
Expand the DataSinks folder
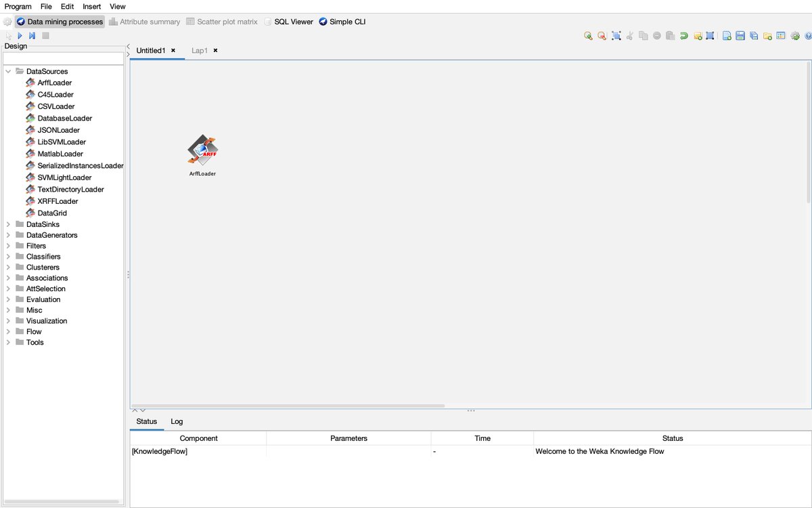tap(8, 224)
